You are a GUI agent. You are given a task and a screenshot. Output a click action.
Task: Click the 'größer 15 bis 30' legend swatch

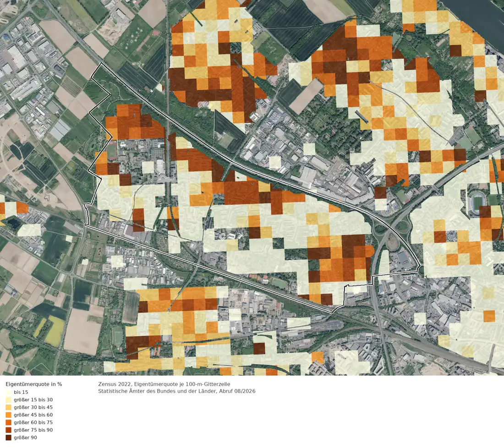pos(8,400)
